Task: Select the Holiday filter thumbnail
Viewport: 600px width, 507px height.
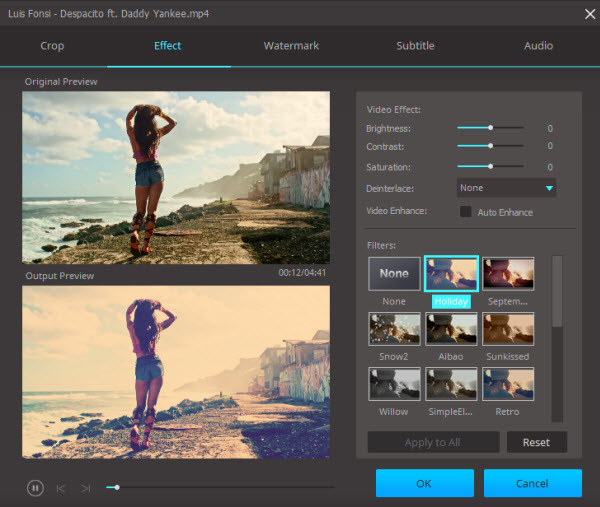Action: coord(451,274)
